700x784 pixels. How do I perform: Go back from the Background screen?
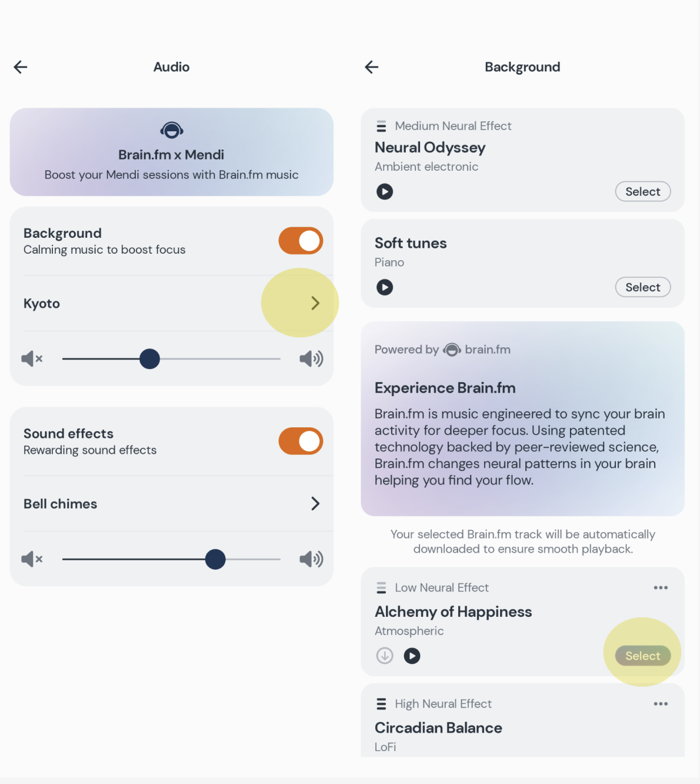372,67
